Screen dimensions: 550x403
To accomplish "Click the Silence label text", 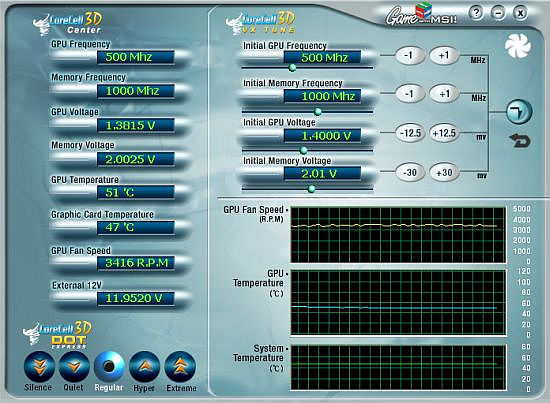I will click(x=38, y=388).
